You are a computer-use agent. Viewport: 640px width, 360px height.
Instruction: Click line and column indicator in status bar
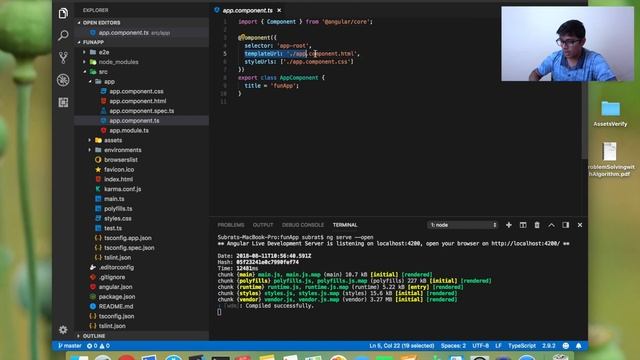click(402, 346)
